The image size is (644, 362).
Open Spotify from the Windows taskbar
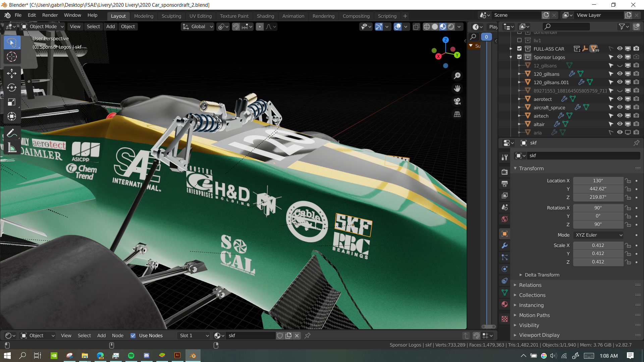coord(131,356)
